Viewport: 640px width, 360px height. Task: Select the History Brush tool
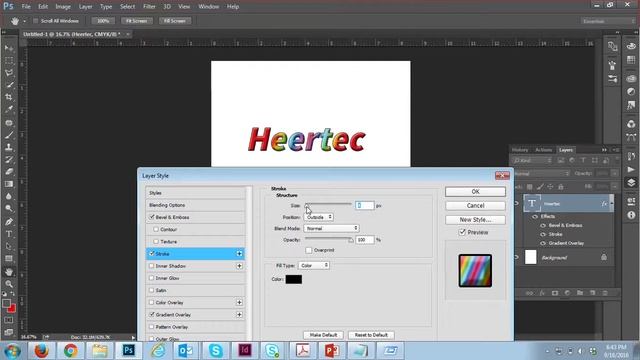9,159
